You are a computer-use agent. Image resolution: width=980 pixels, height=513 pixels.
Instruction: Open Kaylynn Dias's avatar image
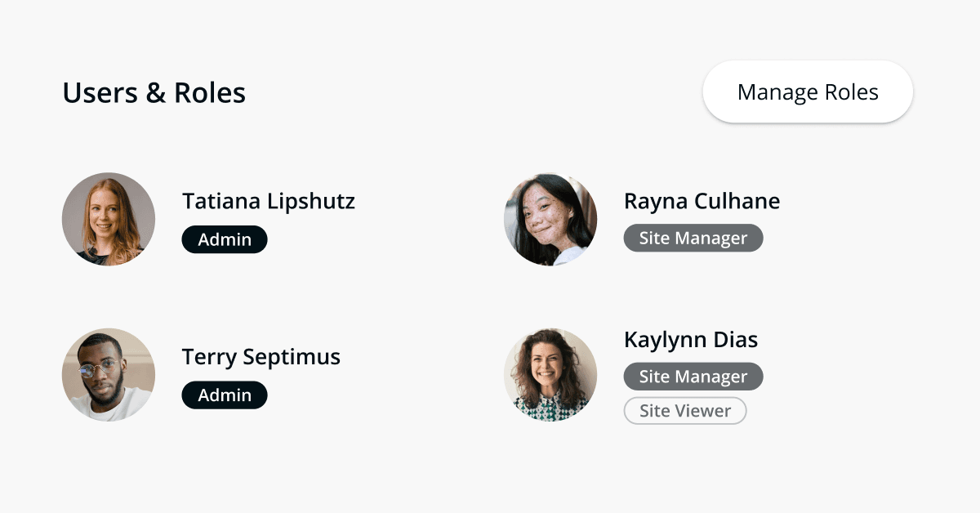(x=550, y=375)
